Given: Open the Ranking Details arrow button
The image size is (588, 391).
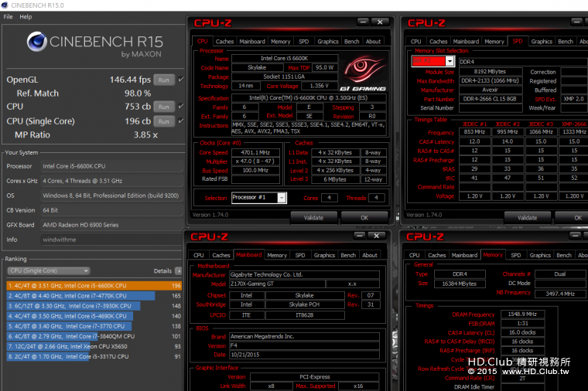Looking at the screenshot, I should [179, 270].
